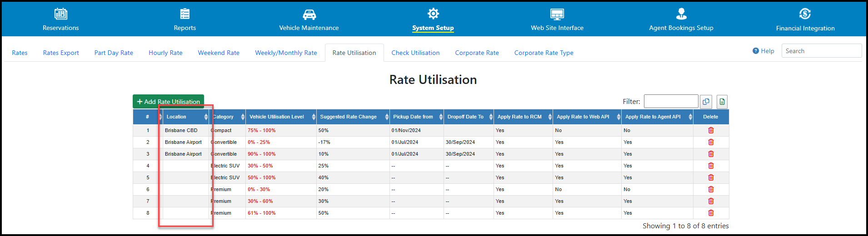Open Vehicle Maintenance car icon

pos(309,14)
